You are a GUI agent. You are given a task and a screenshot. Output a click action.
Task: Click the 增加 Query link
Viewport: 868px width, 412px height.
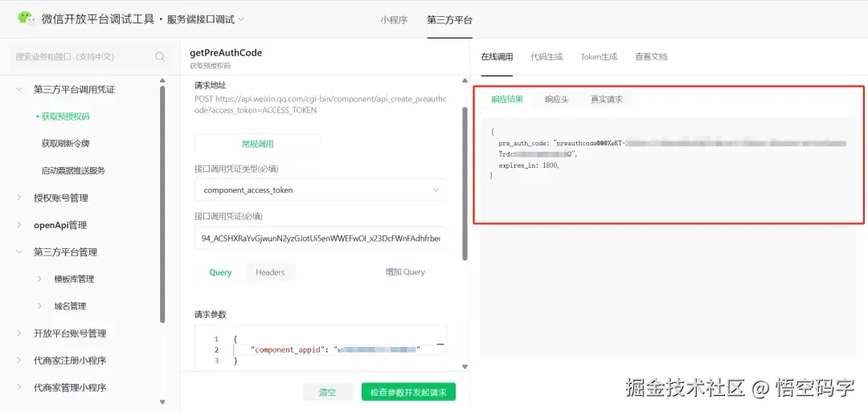pyautogui.click(x=405, y=272)
